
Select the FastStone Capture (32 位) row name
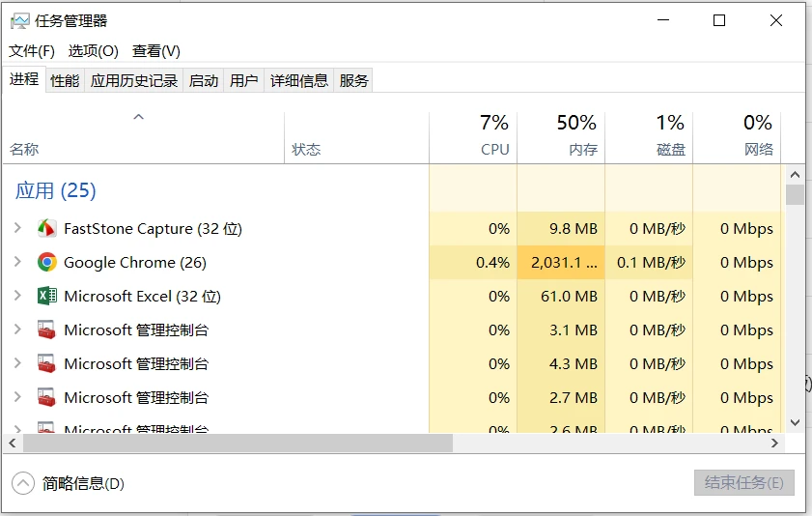click(153, 228)
